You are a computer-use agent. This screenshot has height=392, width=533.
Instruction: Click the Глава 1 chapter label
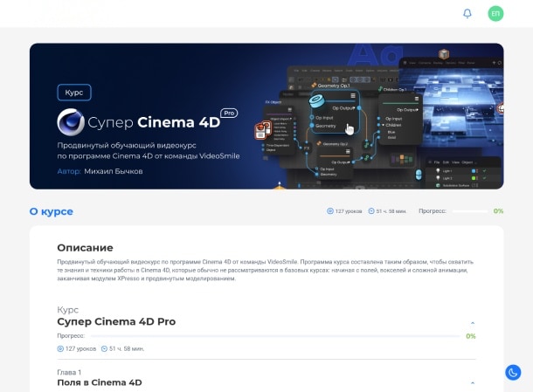tap(69, 373)
